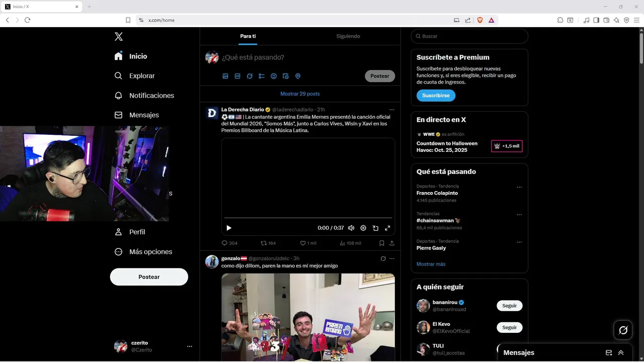This screenshot has width=644, height=362.
Task: Open Perfil in sidebar
Action: [130, 232]
